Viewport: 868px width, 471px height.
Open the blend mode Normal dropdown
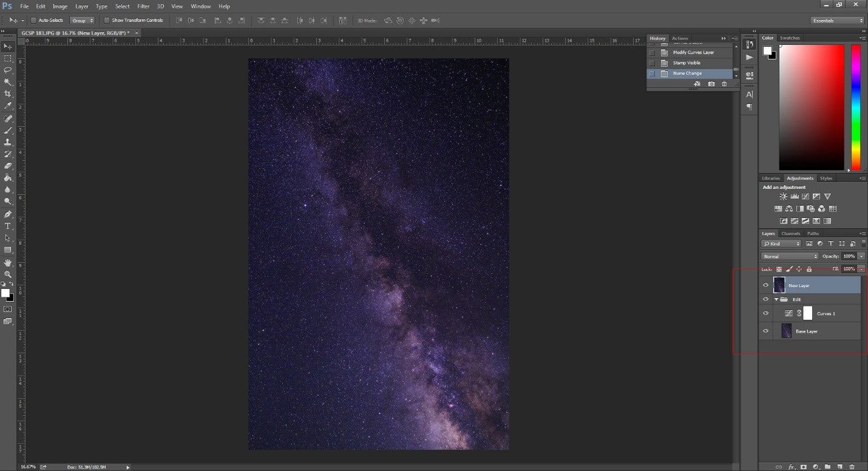click(x=790, y=256)
